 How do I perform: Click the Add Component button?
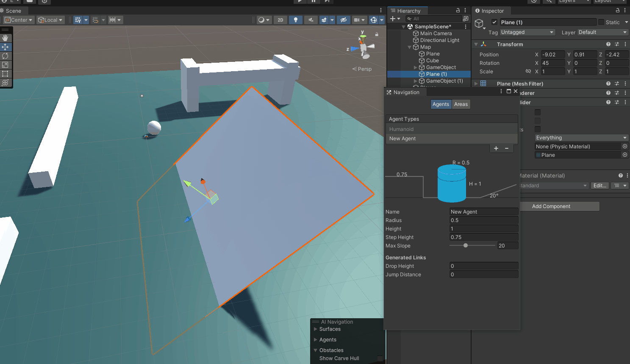tap(551, 206)
